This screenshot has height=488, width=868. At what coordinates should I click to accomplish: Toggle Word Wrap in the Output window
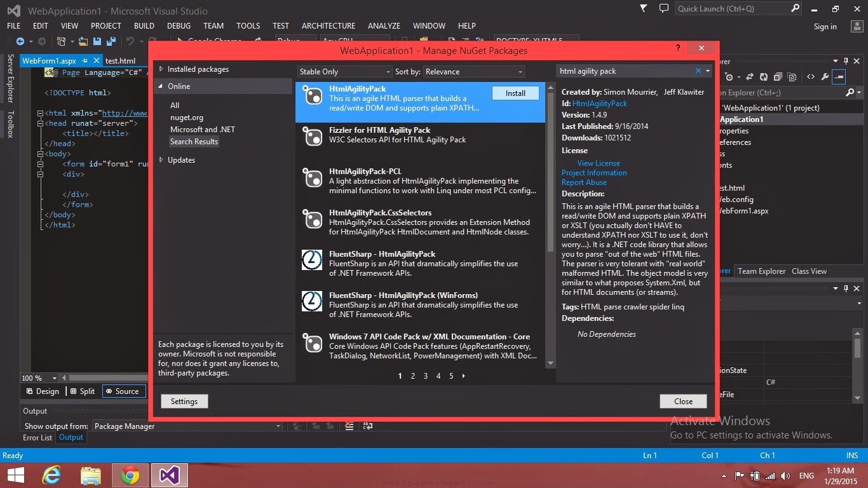click(368, 426)
